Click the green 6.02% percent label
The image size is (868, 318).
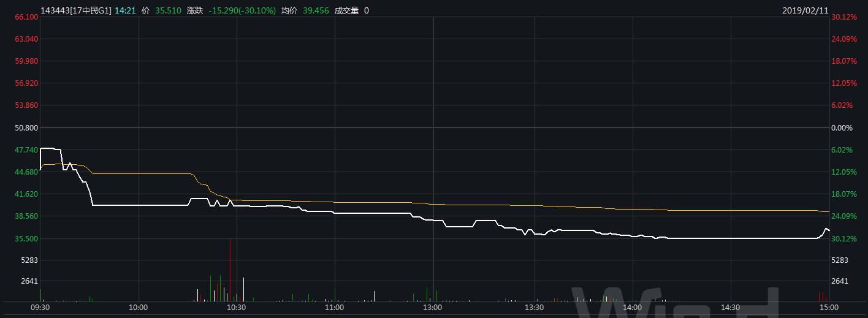click(x=842, y=150)
